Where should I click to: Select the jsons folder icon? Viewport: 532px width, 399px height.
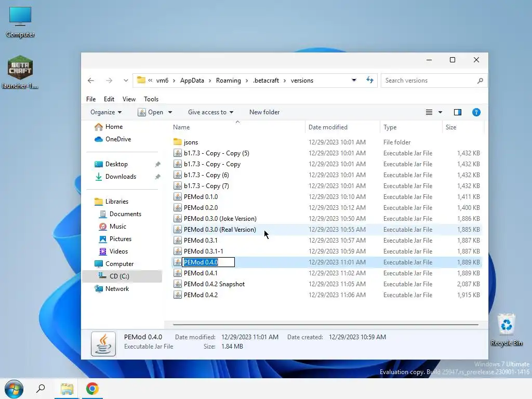click(x=178, y=142)
